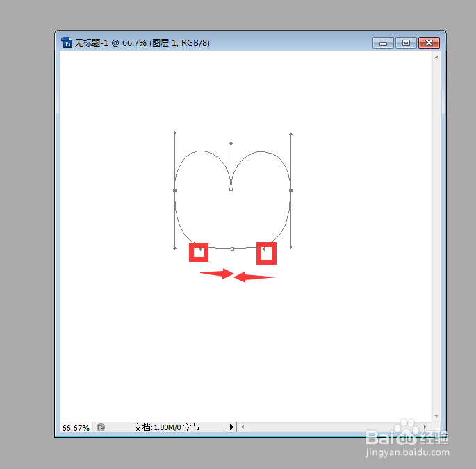Click the Photoshop document icon in title bar
Viewport: 476px width, 469px height.
pyautogui.click(x=67, y=42)
